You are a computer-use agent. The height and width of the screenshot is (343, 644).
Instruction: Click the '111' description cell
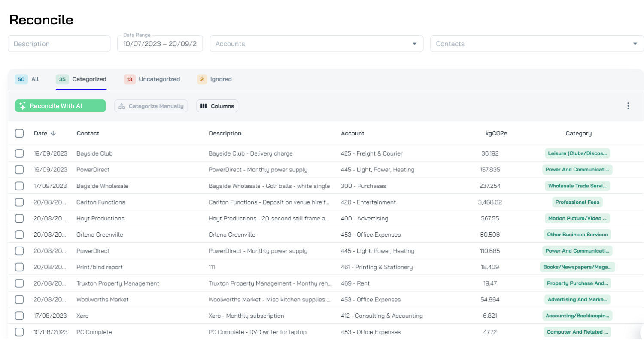pyautogui.click(x=212, y=267)
